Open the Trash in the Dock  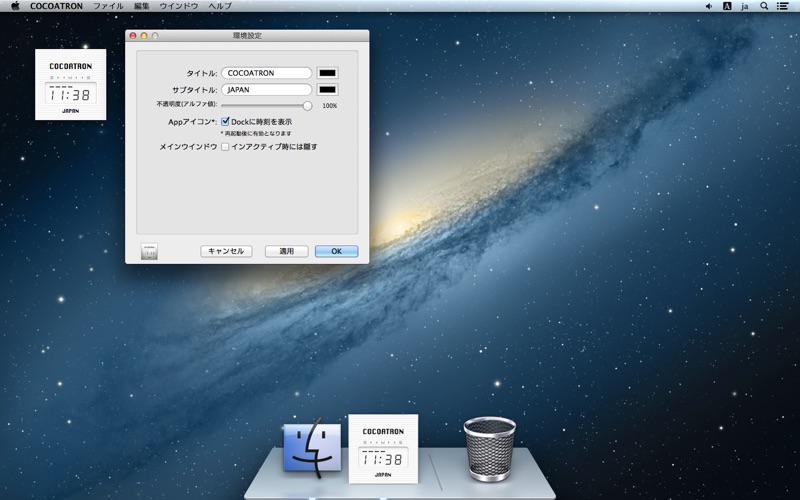pyautogui.click(x=489, y=449)
